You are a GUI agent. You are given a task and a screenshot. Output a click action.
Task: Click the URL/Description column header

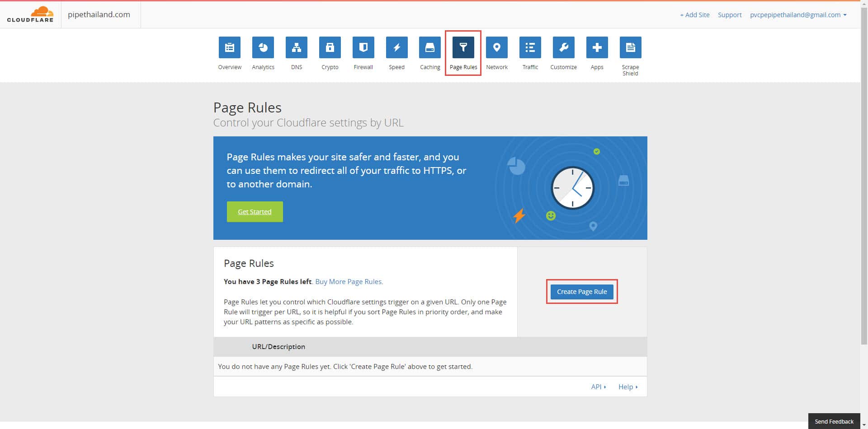278,347
